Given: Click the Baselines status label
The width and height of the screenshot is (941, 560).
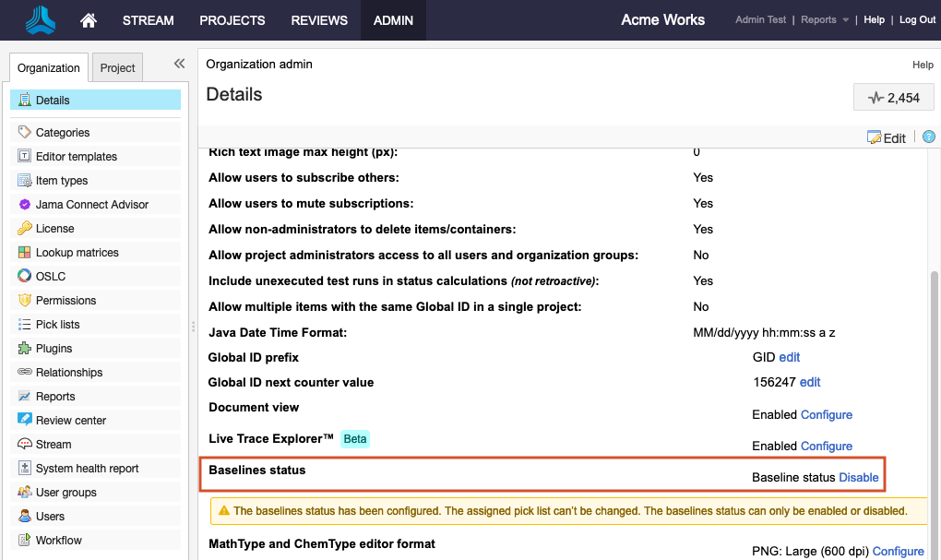Looking at the screenshot, I should tap(256, 470).
